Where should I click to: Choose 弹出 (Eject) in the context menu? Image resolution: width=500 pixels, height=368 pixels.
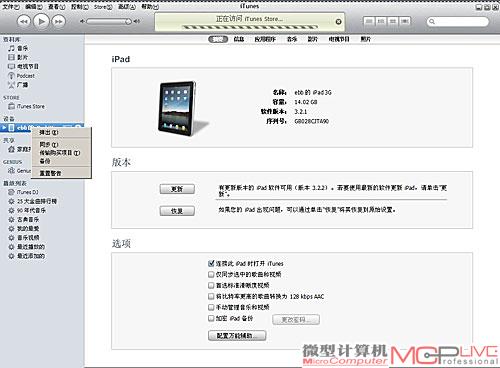(61, 132)
